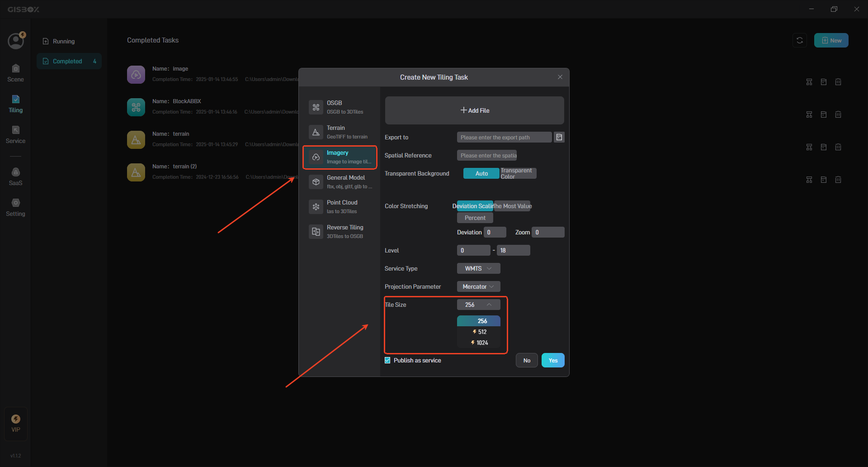This screenshot has height=467, width=868.
Task: Delete the 'terrain' completed task
Action: pos(838,147)
